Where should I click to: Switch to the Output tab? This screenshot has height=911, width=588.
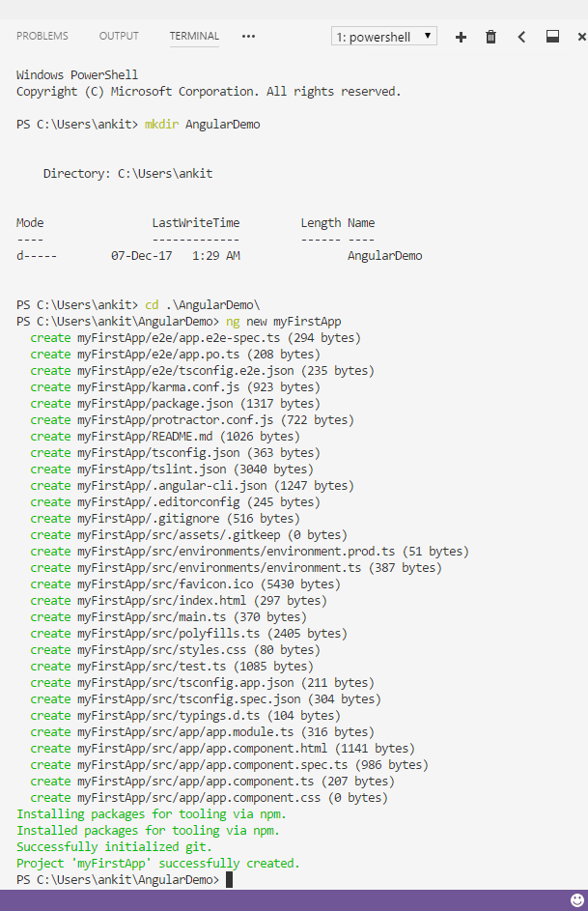click(x=119, y=37)
